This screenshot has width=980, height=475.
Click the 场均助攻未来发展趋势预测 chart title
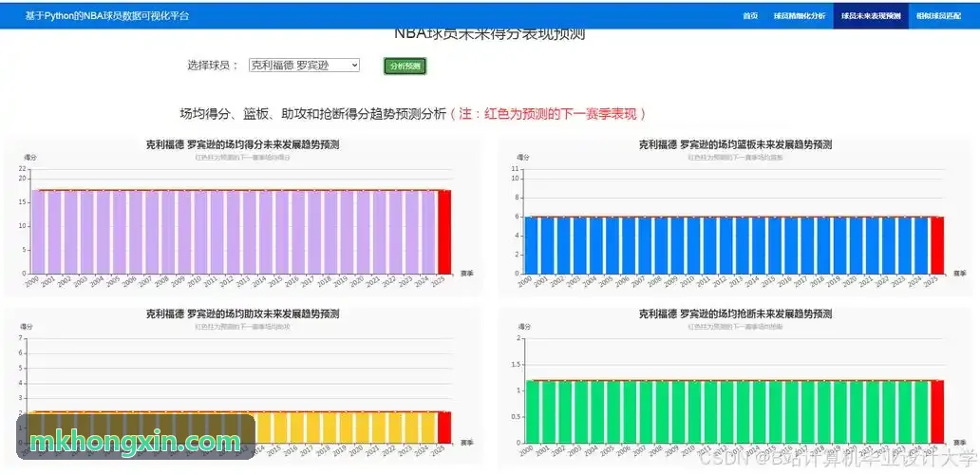coord(242,313)
